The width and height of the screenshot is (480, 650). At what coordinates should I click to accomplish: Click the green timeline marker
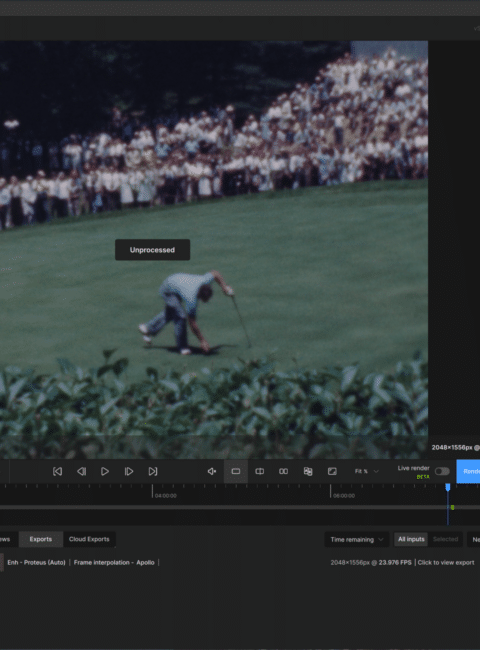[452, 507]
